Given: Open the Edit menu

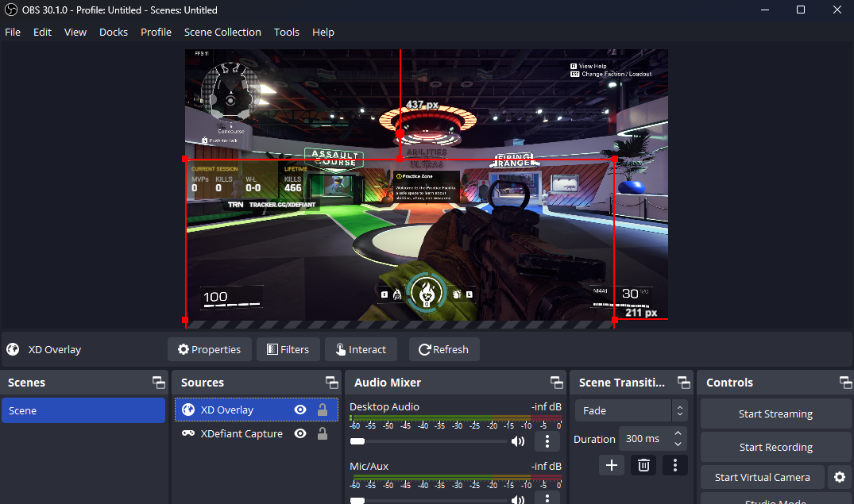Looking at the screenshot, I should (x=42, y=32).
